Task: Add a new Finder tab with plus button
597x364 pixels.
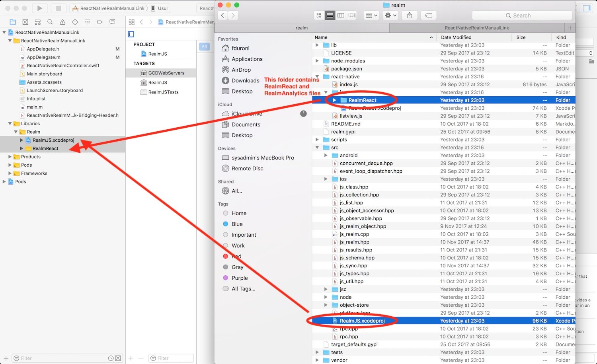Action: click(x=570, y=28)
